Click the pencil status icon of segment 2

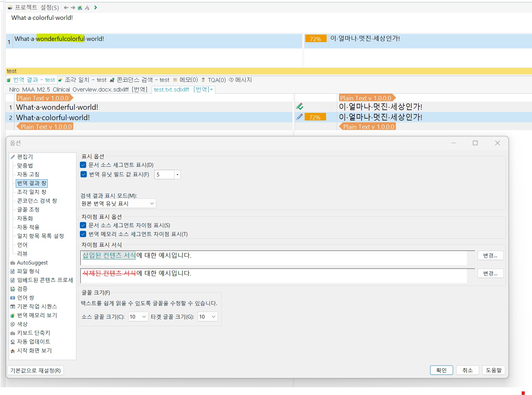point(300,117)
